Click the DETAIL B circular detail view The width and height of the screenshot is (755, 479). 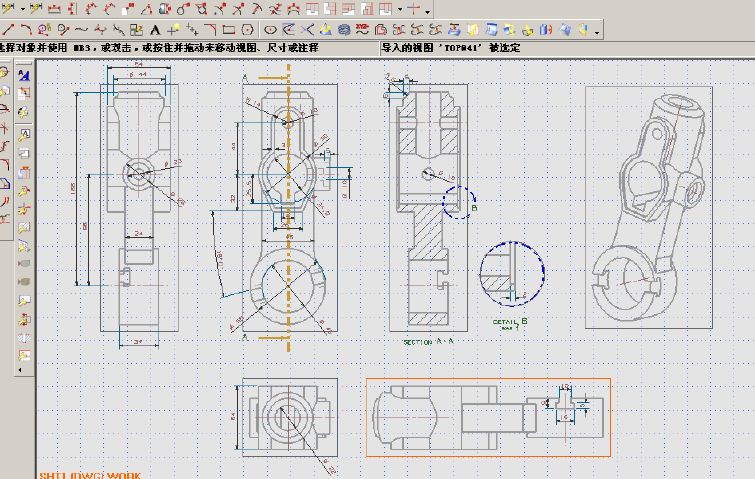click(x=512, y=274)
